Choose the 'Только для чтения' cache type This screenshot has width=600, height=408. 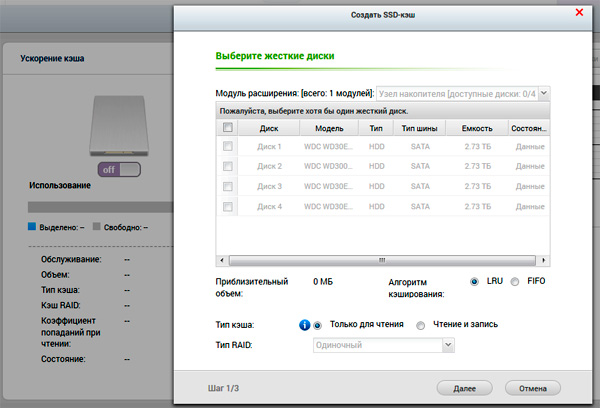click(x=319, y=325)
